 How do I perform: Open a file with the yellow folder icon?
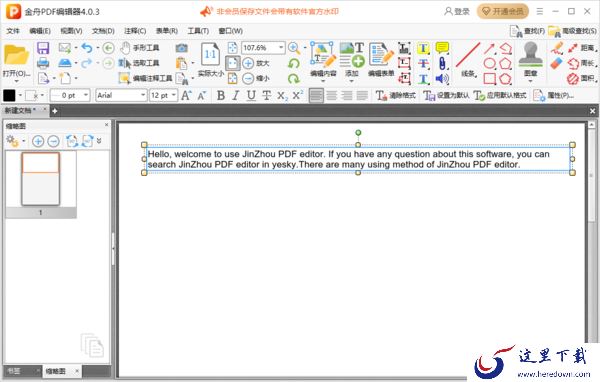click(16, 56)
